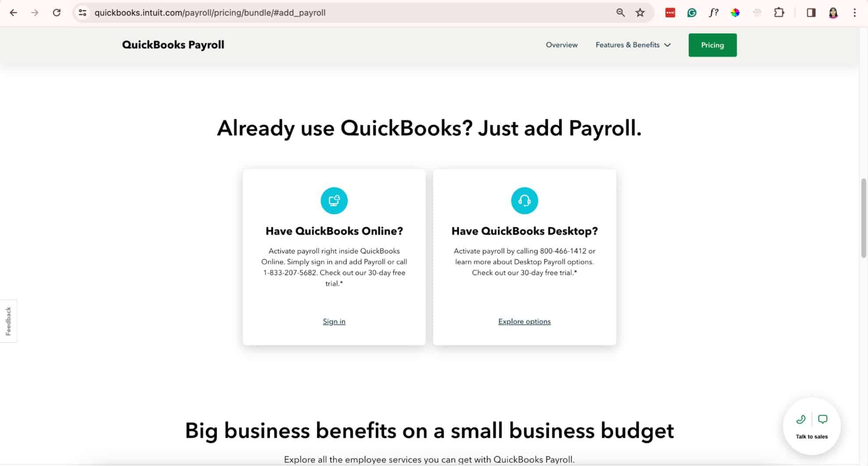The width and height of the screenshot is (868, 466).
Task: Click Explore options under QuickBooks Desktop
Action: pos(524,321)
